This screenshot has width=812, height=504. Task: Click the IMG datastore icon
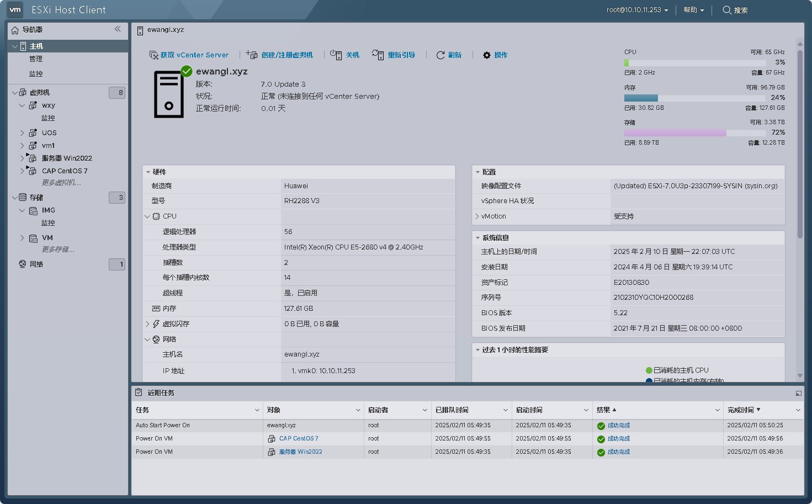[33, 210]
